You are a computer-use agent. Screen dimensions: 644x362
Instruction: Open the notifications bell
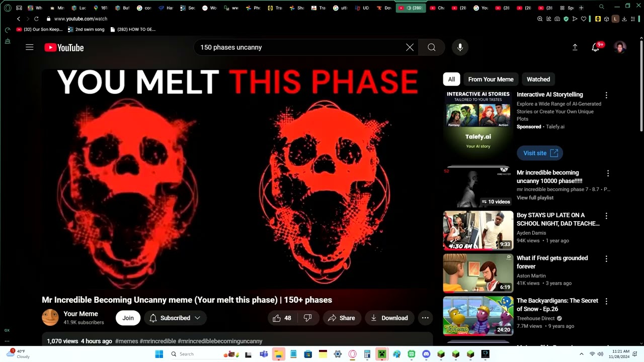click(x=595, y=47)
